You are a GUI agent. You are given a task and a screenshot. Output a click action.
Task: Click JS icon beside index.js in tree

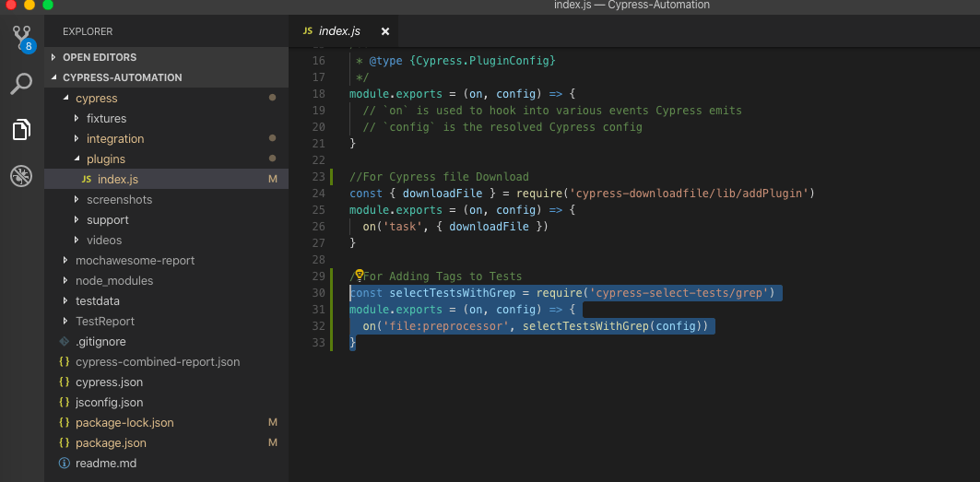(87, 180)
